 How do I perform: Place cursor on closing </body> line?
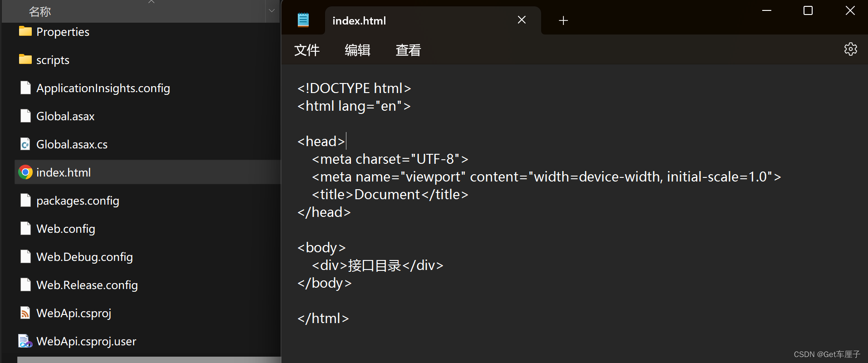[x=325, y=283]
